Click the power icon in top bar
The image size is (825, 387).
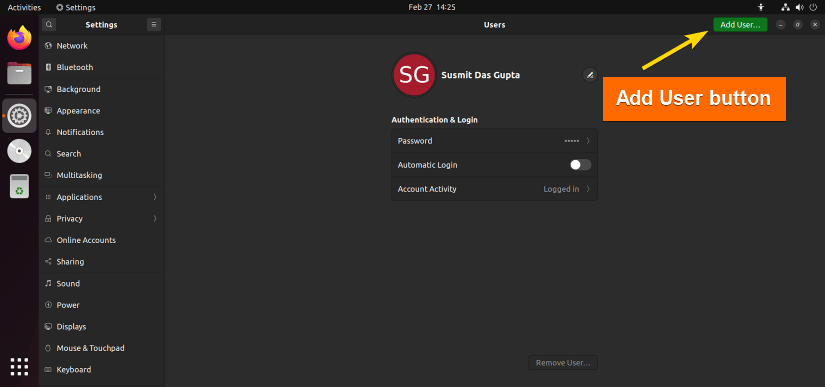click(813, 7)
